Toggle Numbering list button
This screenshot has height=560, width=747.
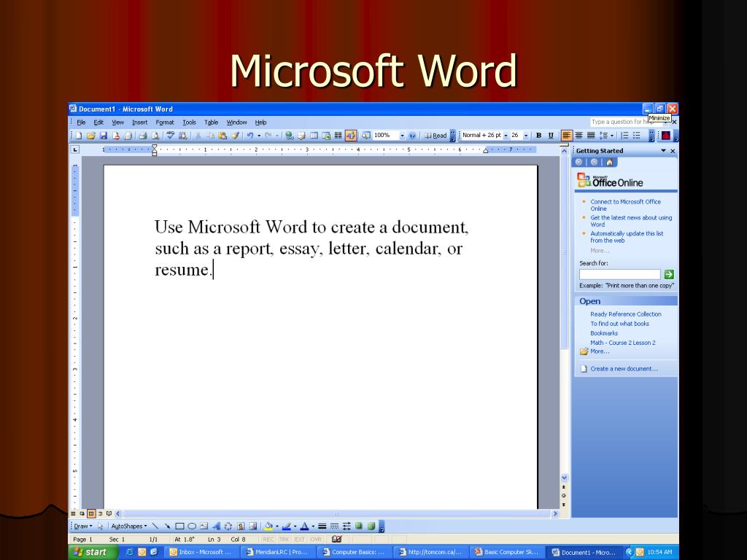pyautogui.click(x=625, y=136)
